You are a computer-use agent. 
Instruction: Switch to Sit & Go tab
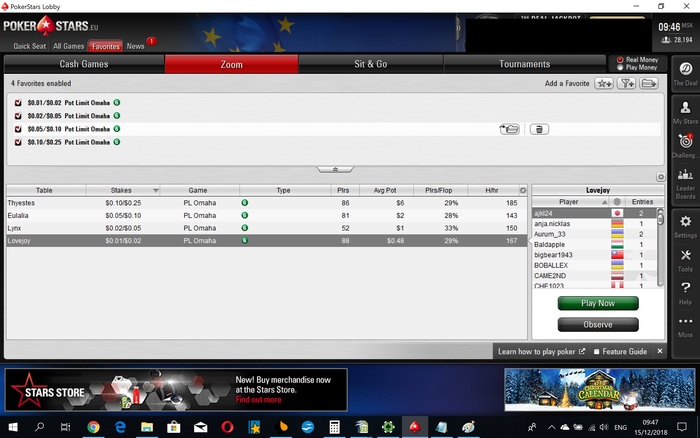(371, 64)
